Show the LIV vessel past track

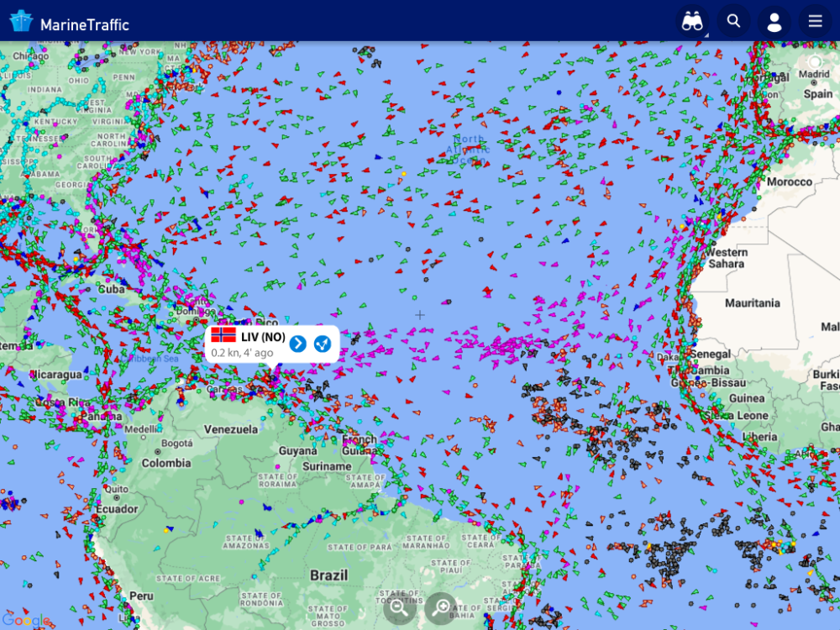tap(323, 344)
